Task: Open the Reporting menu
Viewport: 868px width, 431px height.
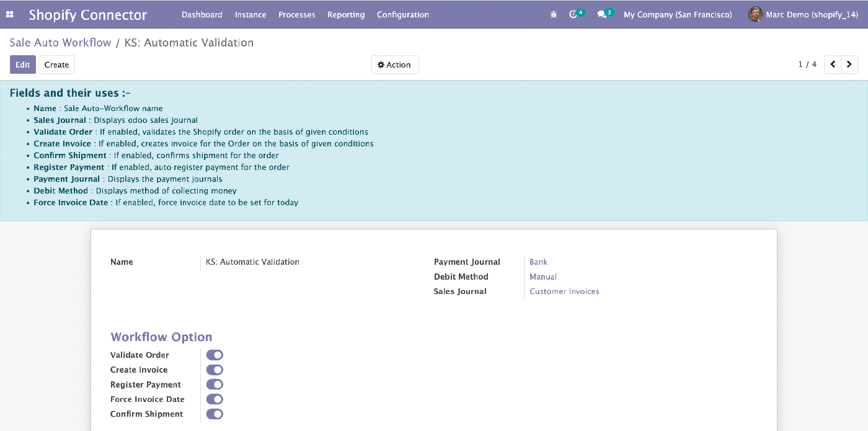Action: pos(346,14)
